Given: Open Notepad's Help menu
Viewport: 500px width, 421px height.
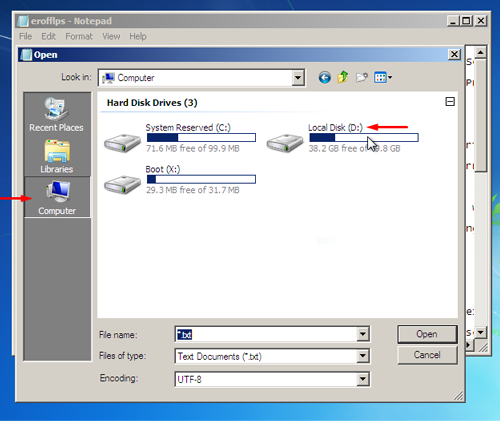Looking at the screenshot, I should pyautogui.click(x=138, y=36).
